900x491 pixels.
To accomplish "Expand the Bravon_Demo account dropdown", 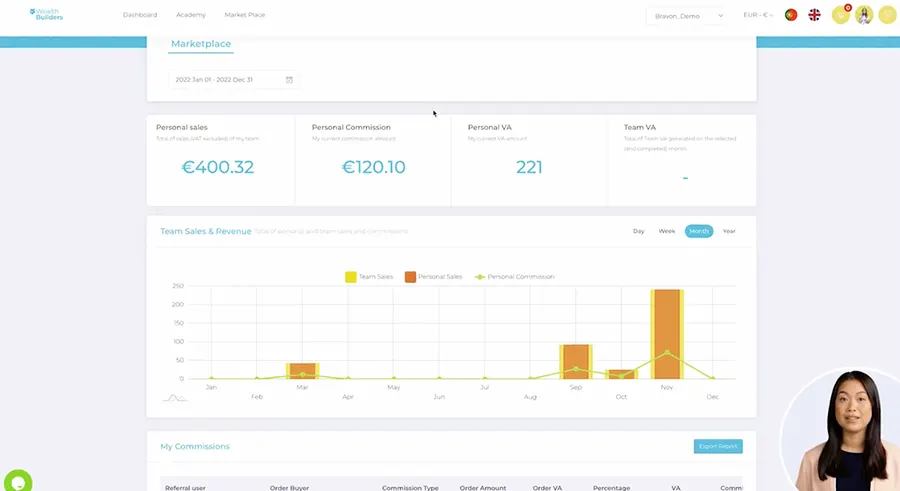I will tap(687, 16).
